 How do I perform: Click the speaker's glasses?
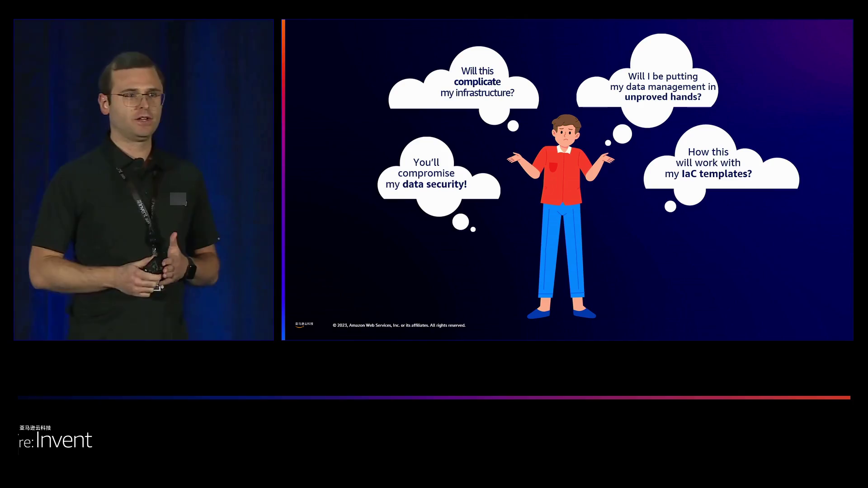coord(136,99)
